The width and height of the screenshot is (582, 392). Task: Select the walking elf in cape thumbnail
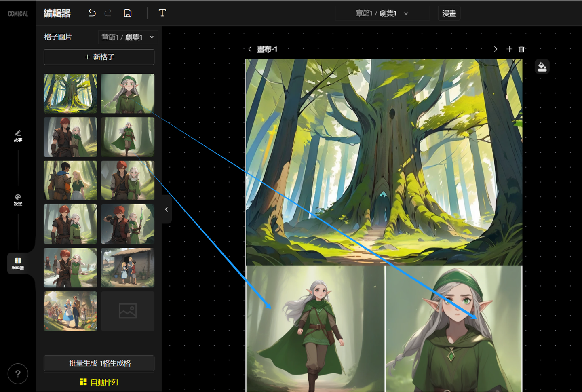tap(128, 137)
